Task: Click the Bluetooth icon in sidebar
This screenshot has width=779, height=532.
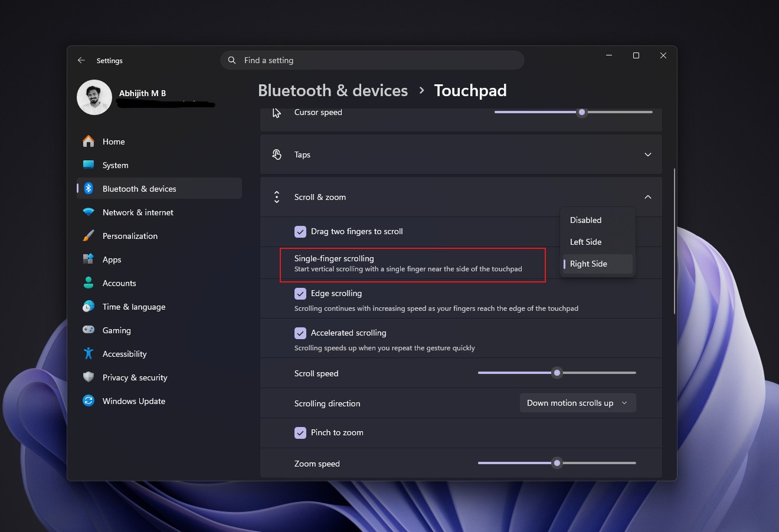Action: point(89,189)
